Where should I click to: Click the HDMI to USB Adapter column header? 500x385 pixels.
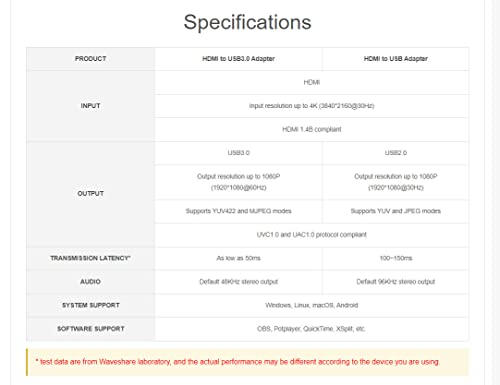tap(396, 59)
